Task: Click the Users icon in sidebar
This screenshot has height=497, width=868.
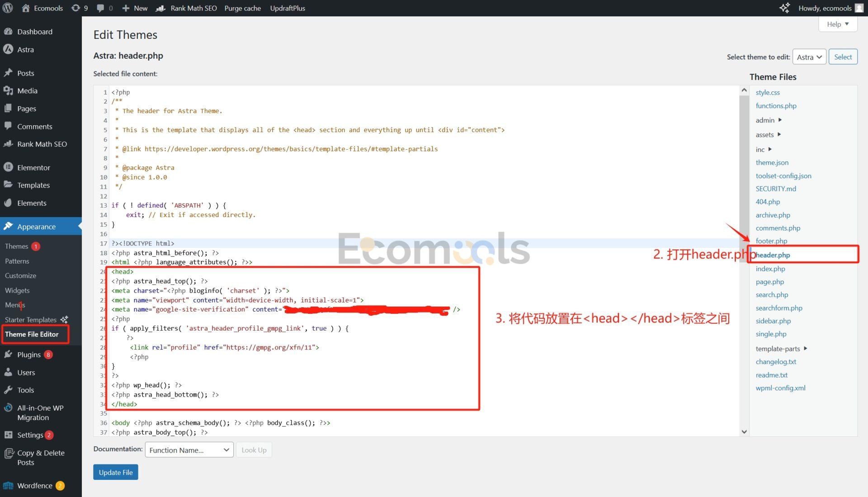Action: coord(8,372)
